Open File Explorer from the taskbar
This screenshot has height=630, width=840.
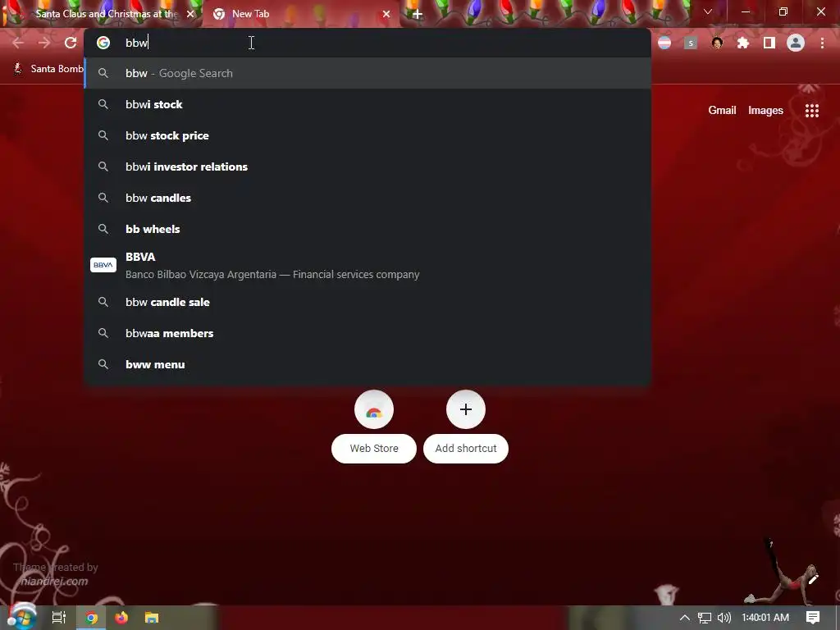coord(152,618)
